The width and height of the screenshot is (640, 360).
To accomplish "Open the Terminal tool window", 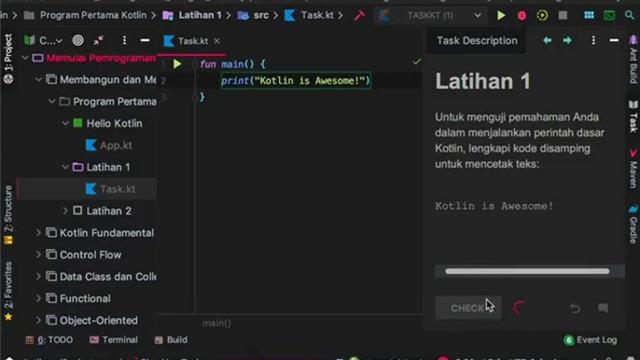I will [x=113, y=340].
